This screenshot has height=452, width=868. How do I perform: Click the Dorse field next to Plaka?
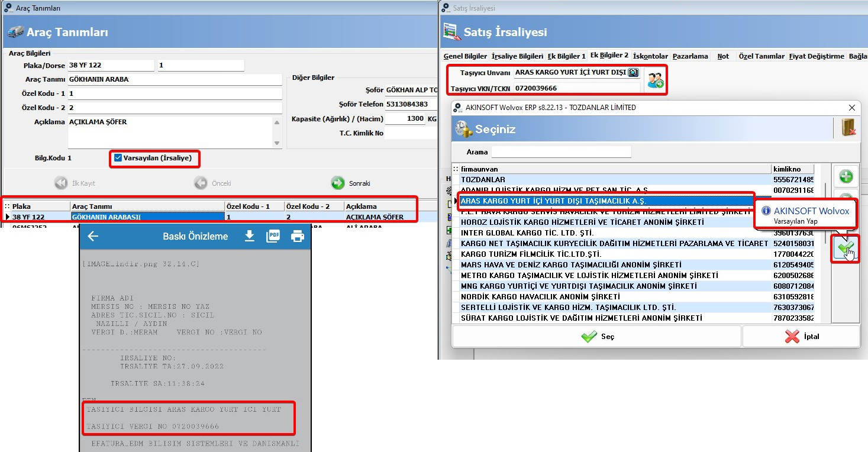pyautogui.click(x=201, y=65)
